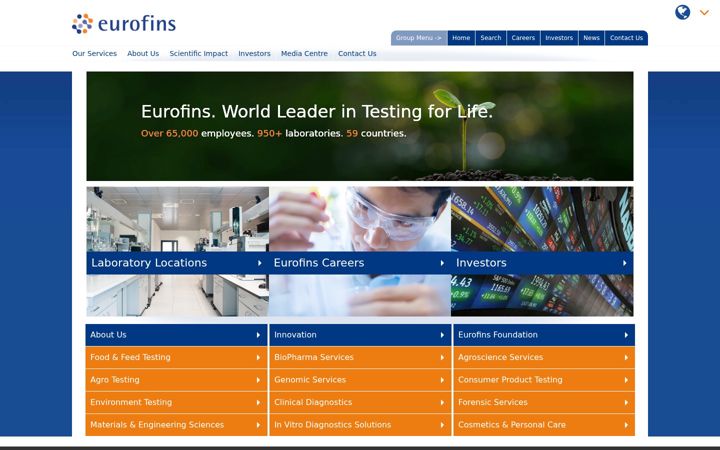Click the arrow on Innovation tile

[442, 335]
